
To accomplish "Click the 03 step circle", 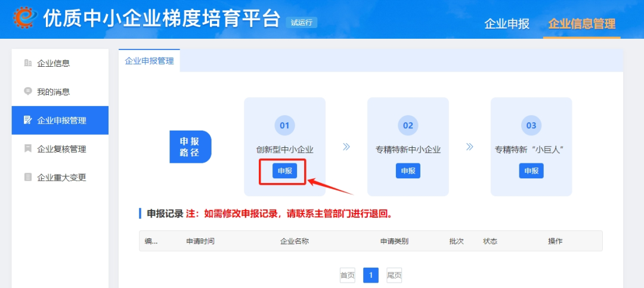I will pyautogui.click(x=531, y=125).
